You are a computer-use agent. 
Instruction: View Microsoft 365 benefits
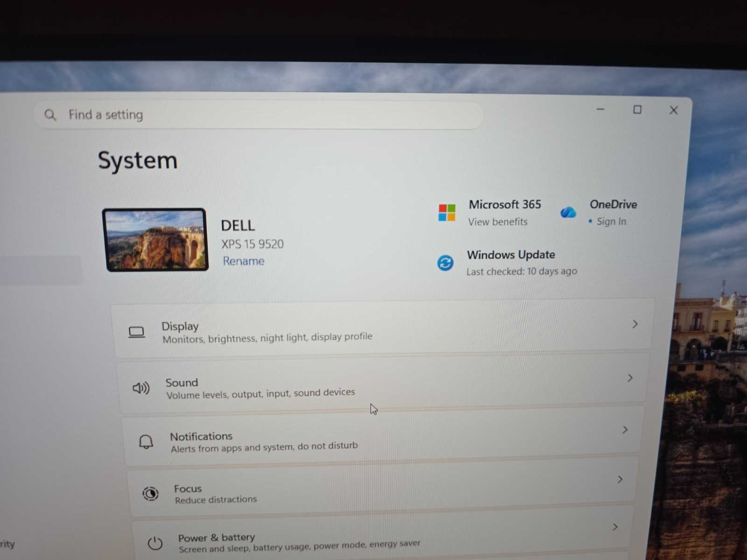(x=498, y=222)
